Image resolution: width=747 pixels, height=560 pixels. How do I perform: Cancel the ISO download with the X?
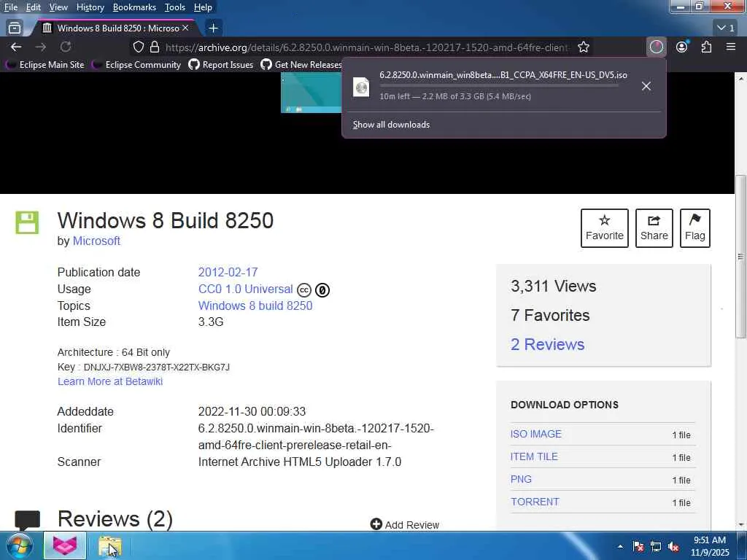coord(646,86)
